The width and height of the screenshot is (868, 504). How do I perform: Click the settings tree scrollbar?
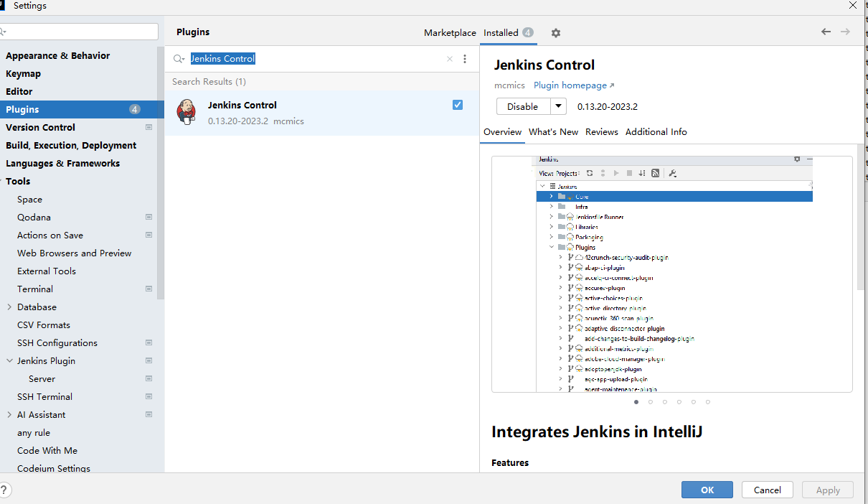161,172
